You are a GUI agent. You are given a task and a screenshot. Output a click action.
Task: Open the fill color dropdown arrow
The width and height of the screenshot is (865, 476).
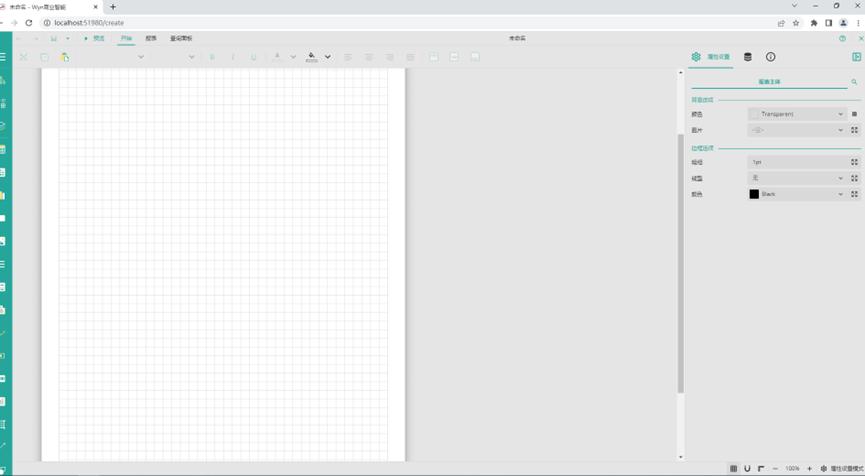point(328,57)
